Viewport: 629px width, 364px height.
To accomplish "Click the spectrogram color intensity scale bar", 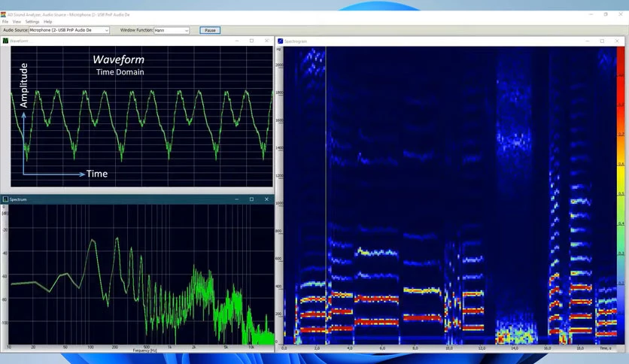I will coord(620,195).
